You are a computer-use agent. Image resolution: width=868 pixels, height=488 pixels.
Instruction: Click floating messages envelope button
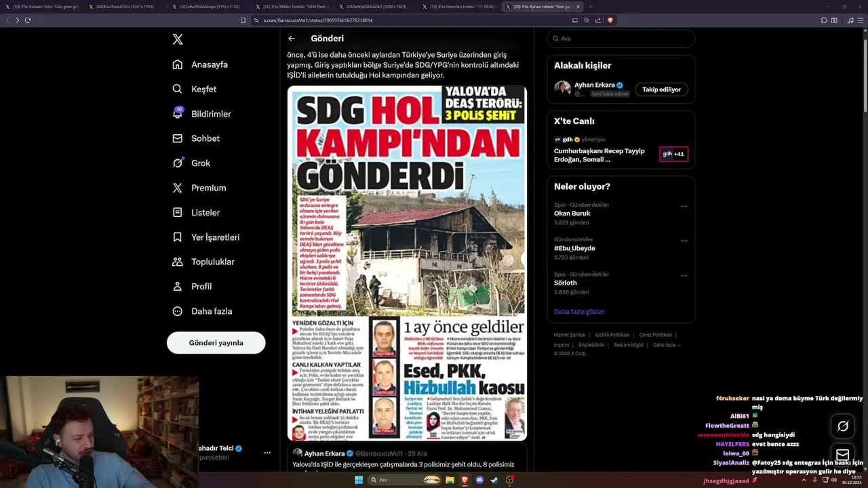843,455
